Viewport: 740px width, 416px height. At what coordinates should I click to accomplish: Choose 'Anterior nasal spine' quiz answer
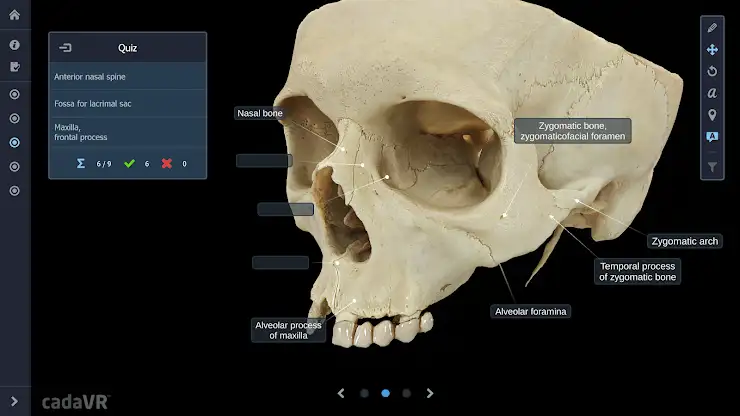point(127,76)
